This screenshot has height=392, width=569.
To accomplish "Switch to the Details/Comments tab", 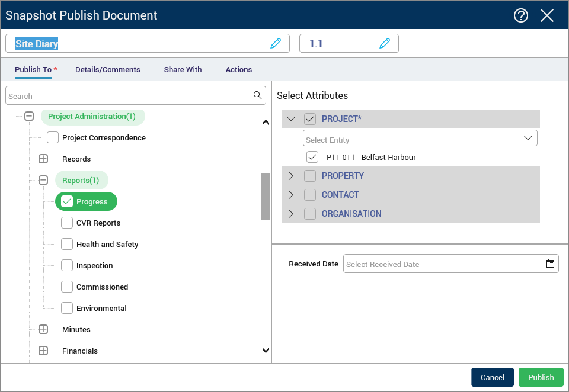I will tap(108, 69).
